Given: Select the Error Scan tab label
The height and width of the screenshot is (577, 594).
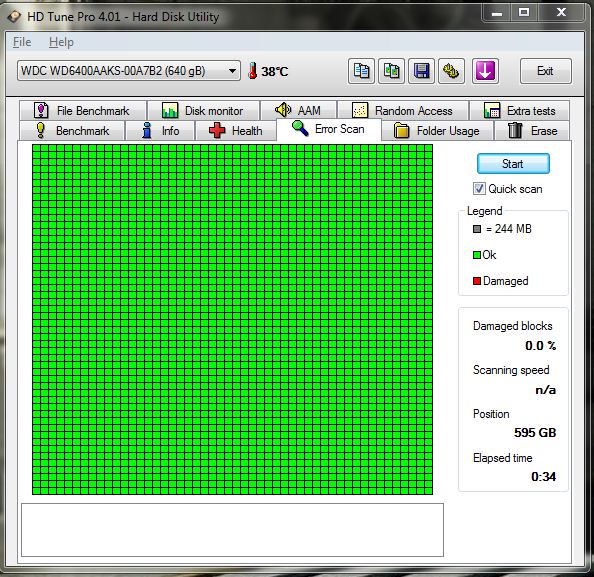Looking at the screenshot, I should tap(339, 129).
